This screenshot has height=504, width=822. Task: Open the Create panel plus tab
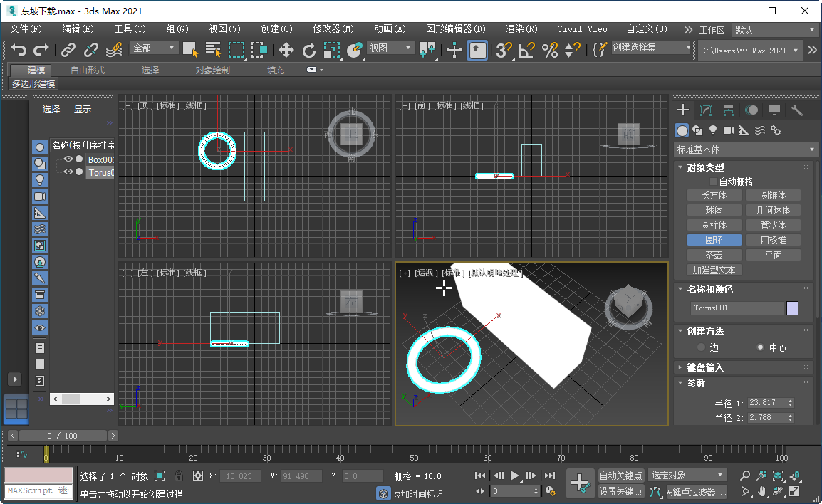coord(682,110)
